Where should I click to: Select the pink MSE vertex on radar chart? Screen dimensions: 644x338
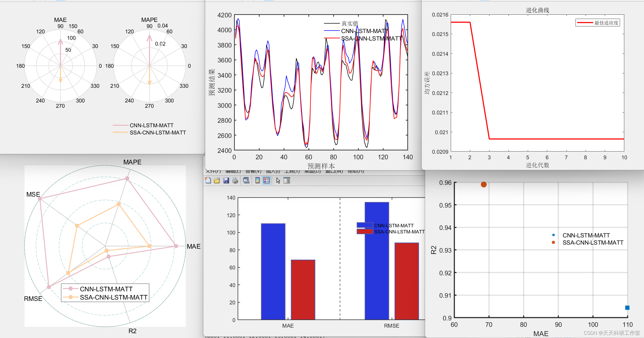pyautogui.click(x=40, y=198)
